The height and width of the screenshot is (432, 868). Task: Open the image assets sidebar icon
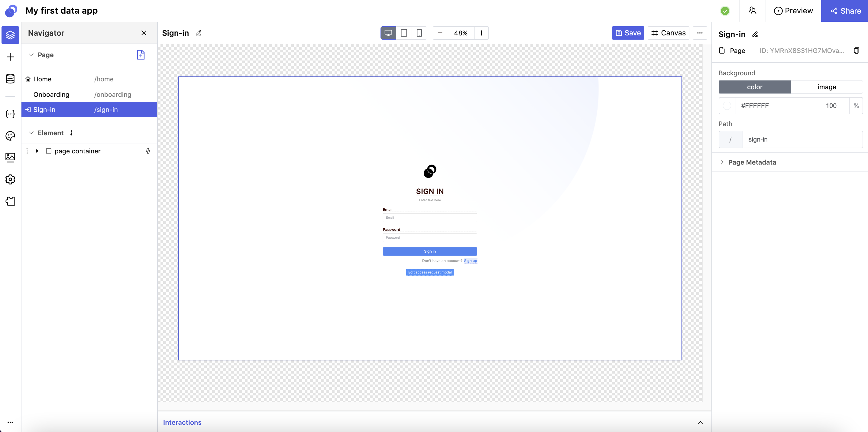[x=10, y=158]
